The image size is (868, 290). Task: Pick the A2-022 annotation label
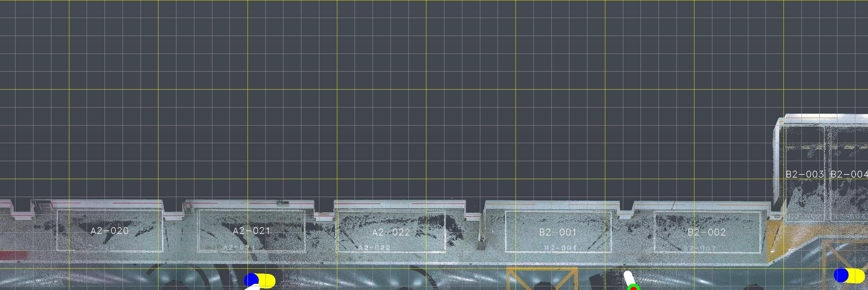[391, 232]
